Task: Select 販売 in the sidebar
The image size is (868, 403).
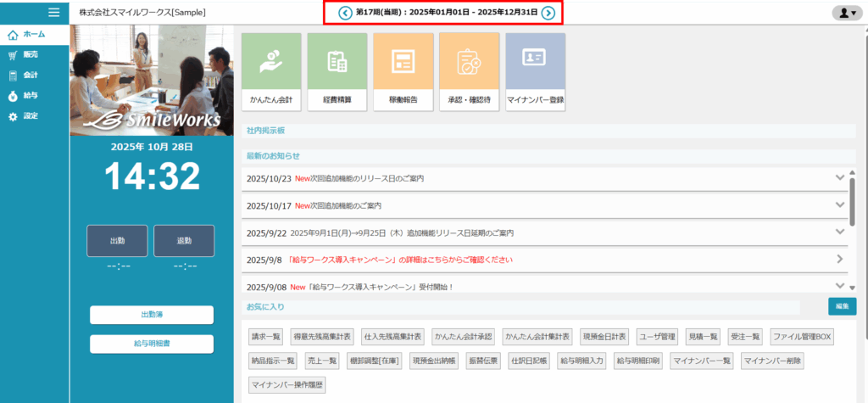Action: coord(30,54)
